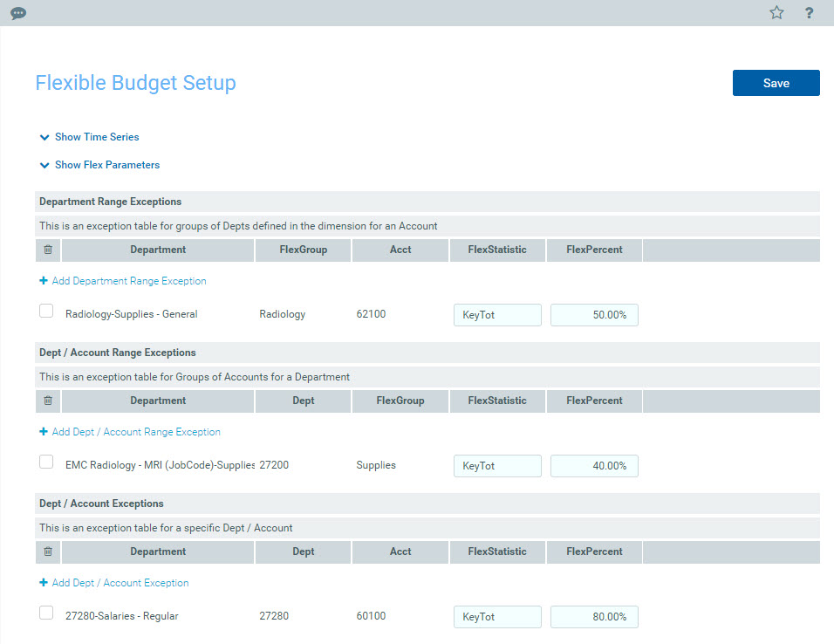Select the EMC Radiology - MRI row checkbox
Screen dimensions: 834x644
pos(46,462)
